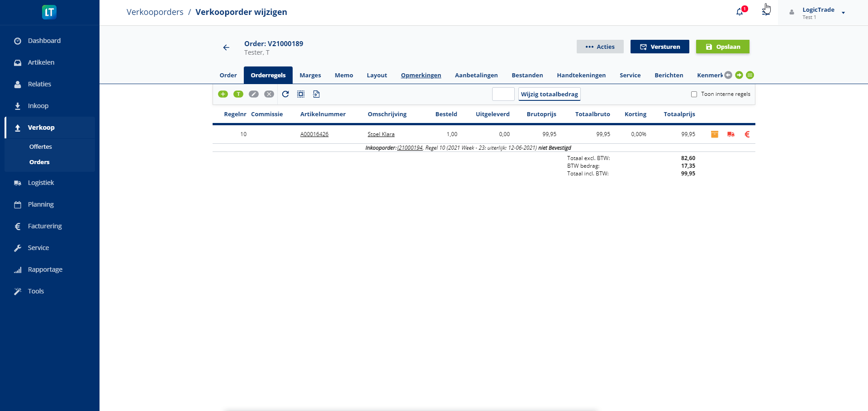
Task: Refresh the order lines list
Action: [x=285, y=94]
